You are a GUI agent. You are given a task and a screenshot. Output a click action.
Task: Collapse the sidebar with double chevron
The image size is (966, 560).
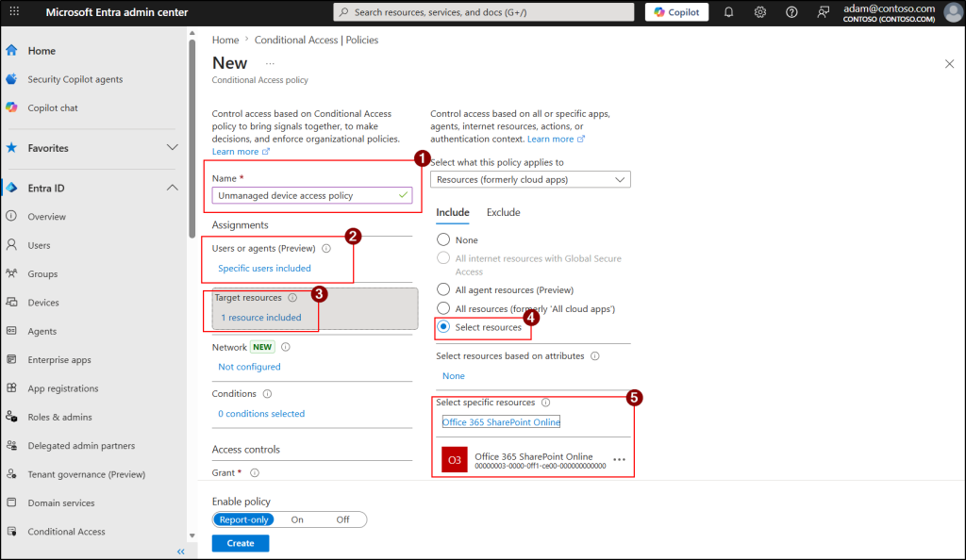(x=180, y=552)
